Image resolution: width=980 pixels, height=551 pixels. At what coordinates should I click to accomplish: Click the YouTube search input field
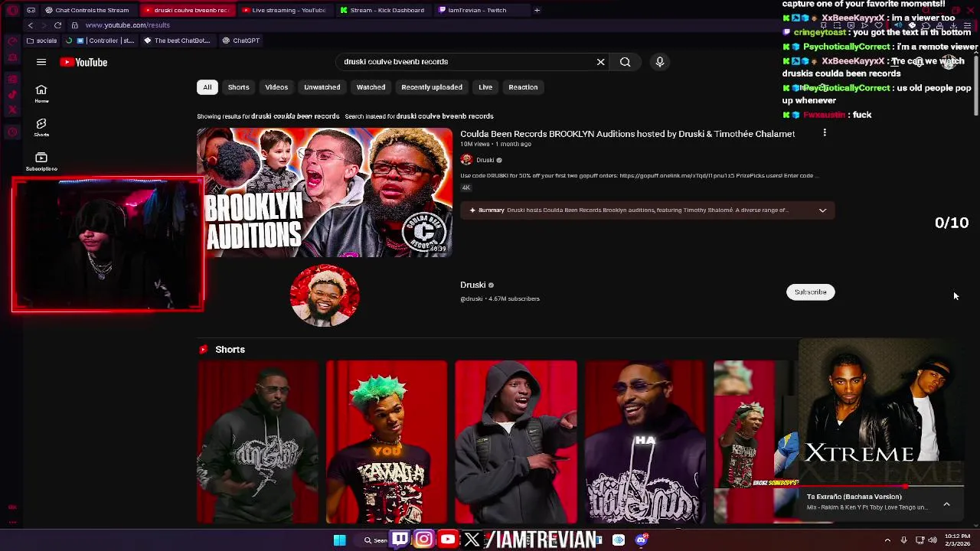pos(467,62)
